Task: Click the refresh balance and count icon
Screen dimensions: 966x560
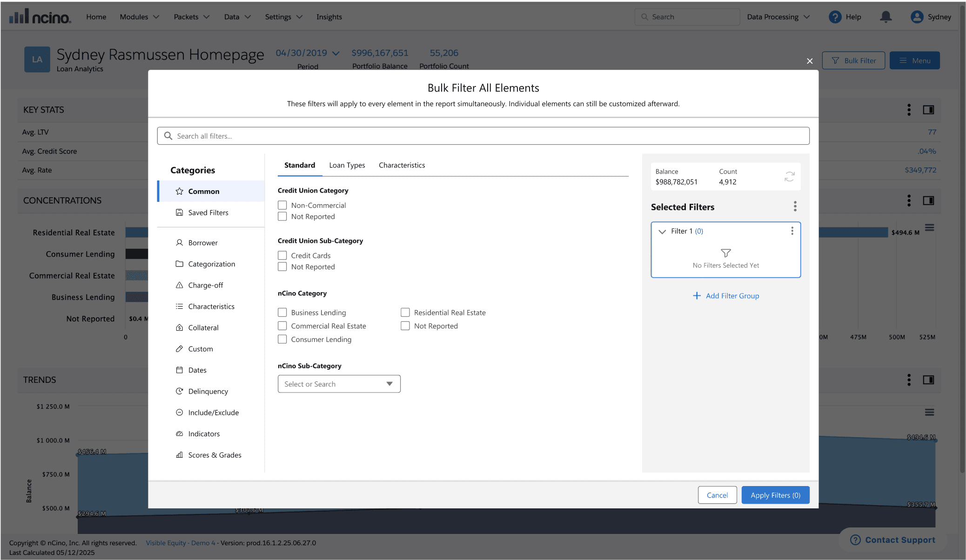Action: [789, 177]
